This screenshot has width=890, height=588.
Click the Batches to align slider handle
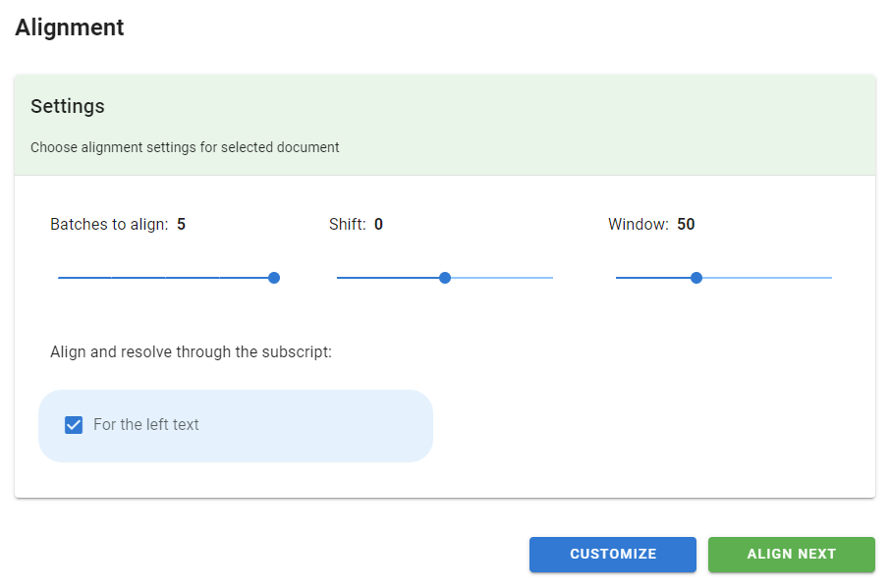(274, 278)
